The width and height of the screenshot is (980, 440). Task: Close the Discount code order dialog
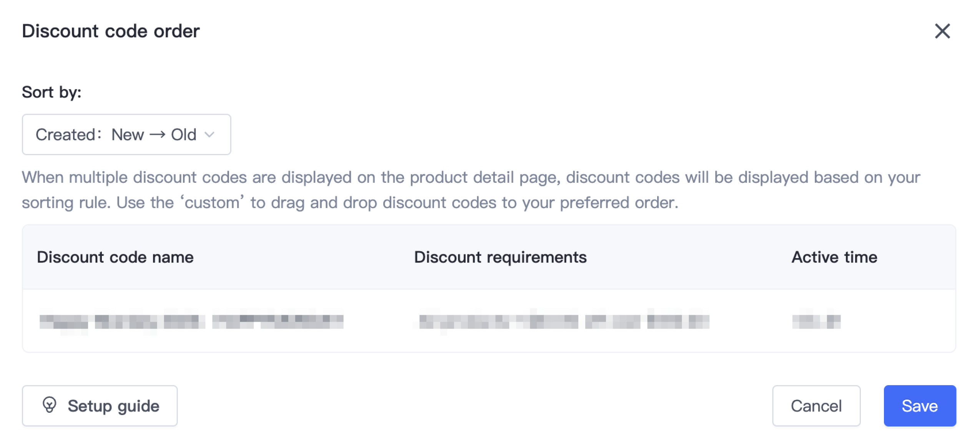click(942, 31)
